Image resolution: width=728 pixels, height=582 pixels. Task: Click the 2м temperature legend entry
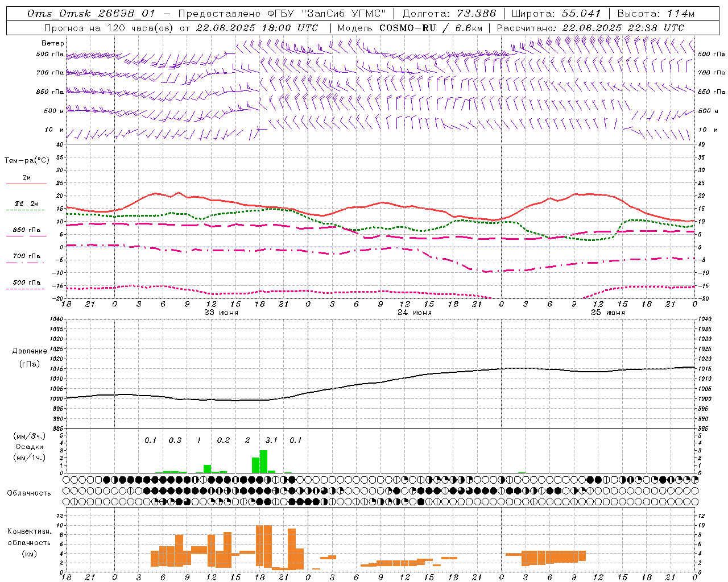[27, 178]
